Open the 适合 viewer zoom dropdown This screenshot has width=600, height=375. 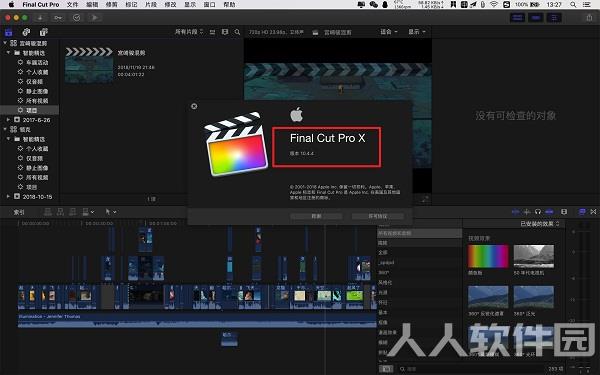pos(389,32)
